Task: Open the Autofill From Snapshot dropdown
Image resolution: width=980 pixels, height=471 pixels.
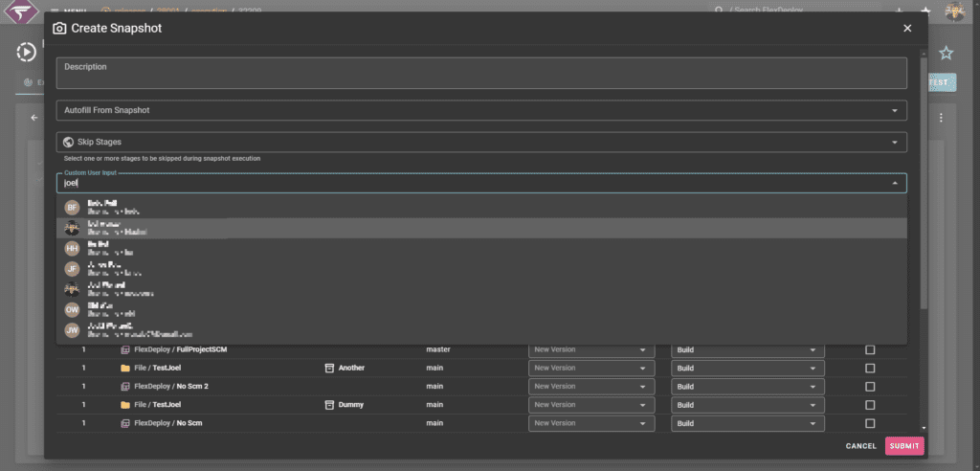Action: pos(481,110)
